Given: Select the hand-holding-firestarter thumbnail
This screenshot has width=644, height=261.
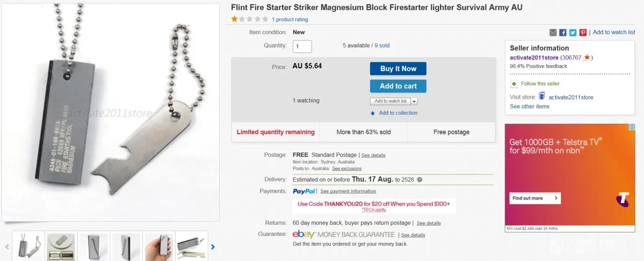Looking at the screenshot, I should pyautogui.click(x=159, y=246).
